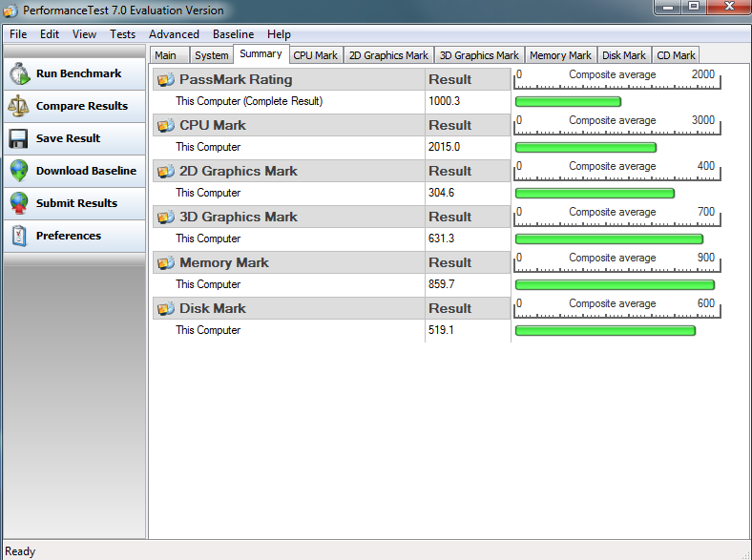Switch to the CPU Mark tab
The width and height of the screenshot is (752, 560).
click(x=316, y=55)
